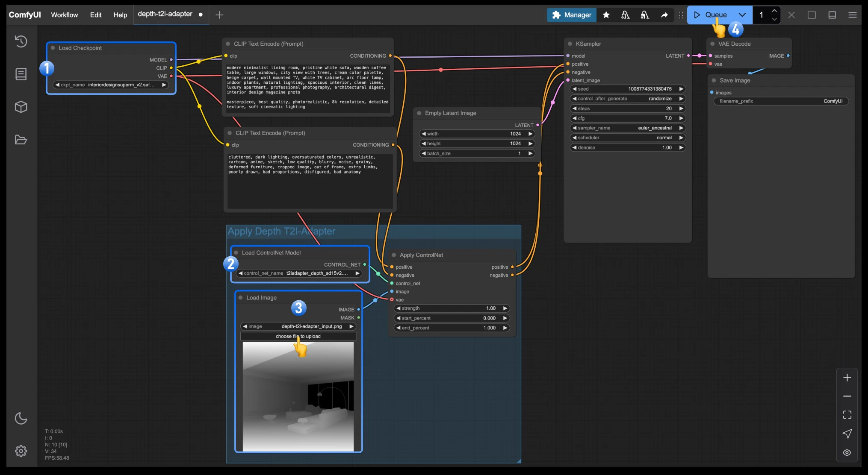Viewport: 868px width, 475px height.
Task: Click choose file to upload in Load Image
Action: click(x=298, y=336)
